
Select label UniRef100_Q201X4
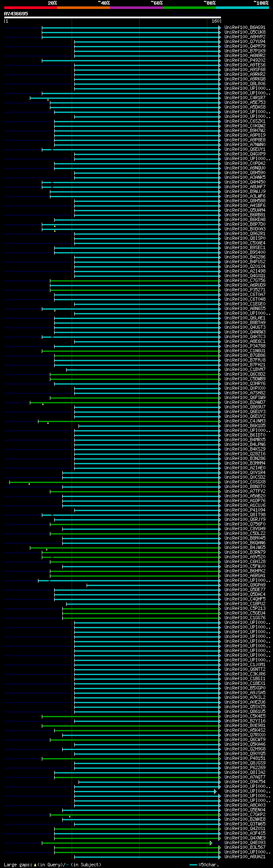245,267
